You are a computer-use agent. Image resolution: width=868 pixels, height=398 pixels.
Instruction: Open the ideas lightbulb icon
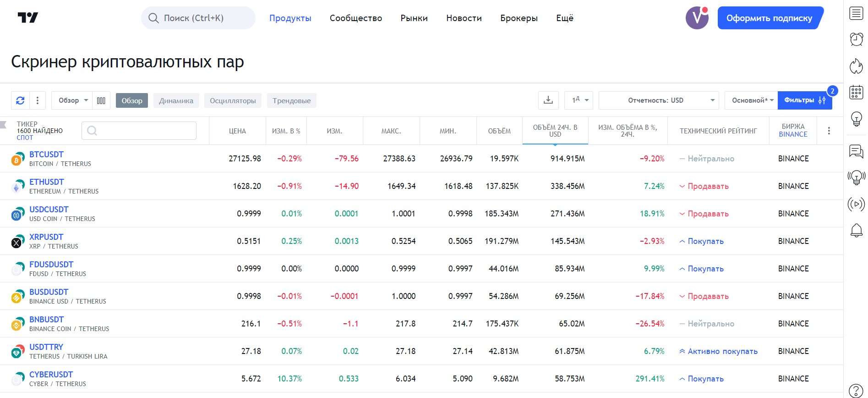pos(856,119)
